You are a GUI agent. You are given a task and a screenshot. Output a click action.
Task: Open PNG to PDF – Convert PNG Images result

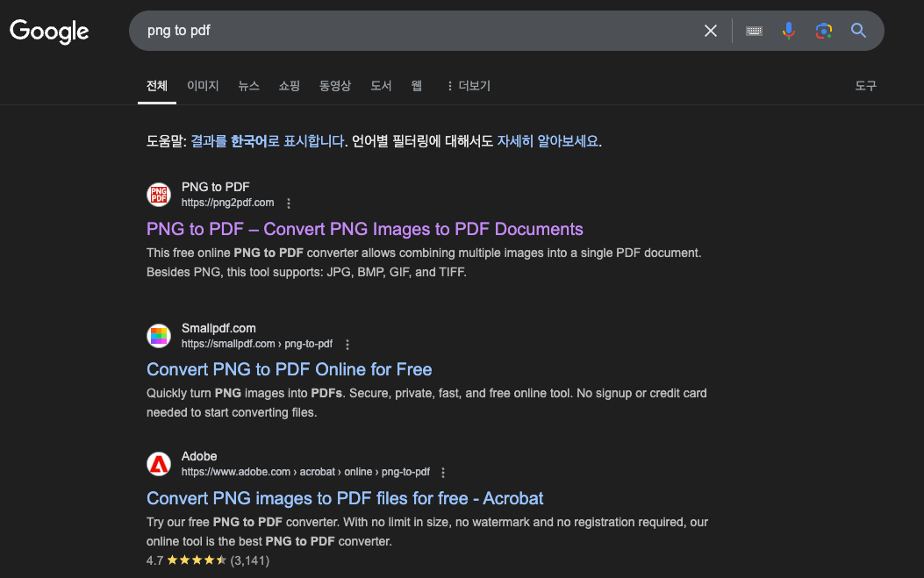(x=365, y=229)
